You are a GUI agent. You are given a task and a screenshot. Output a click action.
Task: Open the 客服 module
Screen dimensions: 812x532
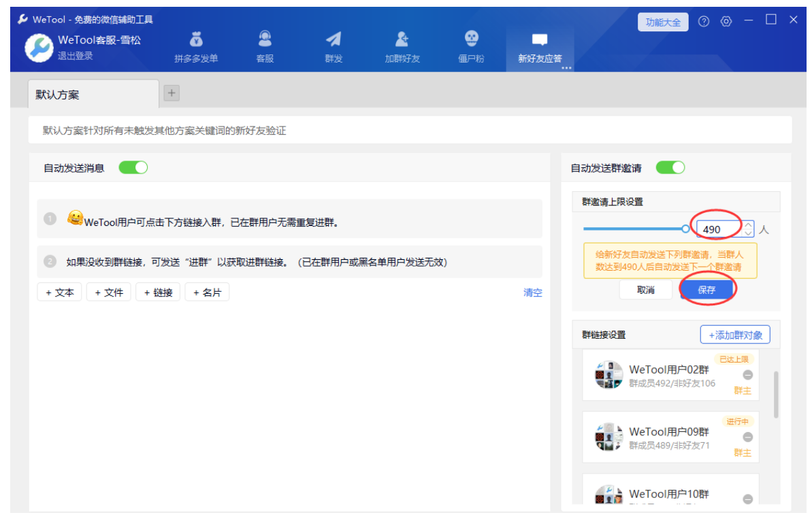pos(265,47)
